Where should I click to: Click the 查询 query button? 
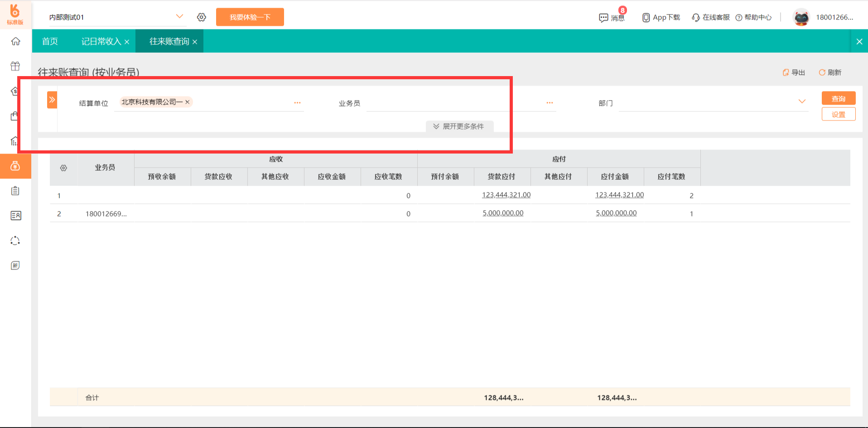(x=838, y=98)
